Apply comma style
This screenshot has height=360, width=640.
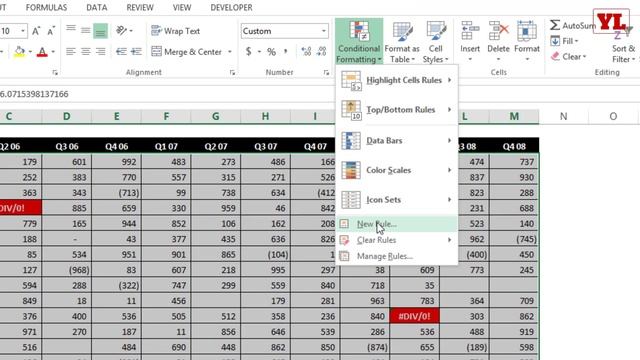click(286, 52)
